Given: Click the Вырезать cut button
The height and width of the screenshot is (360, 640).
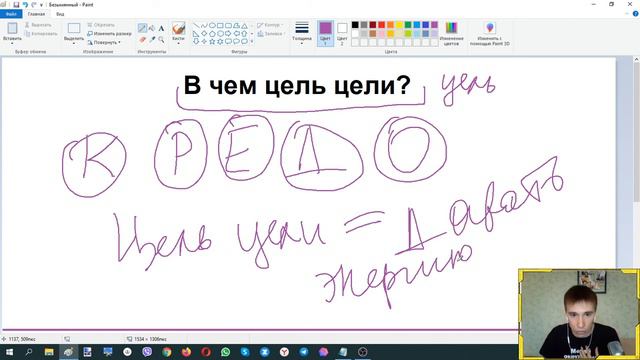Looking at the screenshot, I should coord(38,25).
